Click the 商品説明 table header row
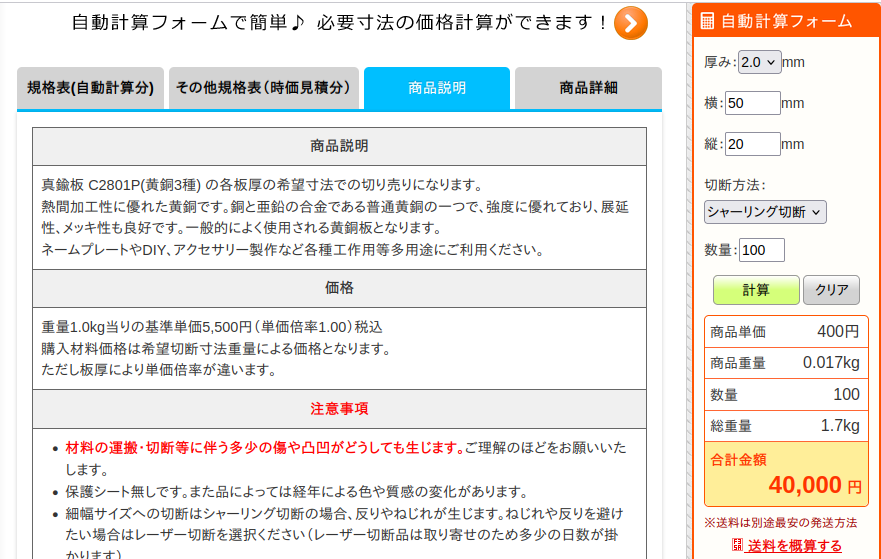881x559 pixels. [339, 147]
